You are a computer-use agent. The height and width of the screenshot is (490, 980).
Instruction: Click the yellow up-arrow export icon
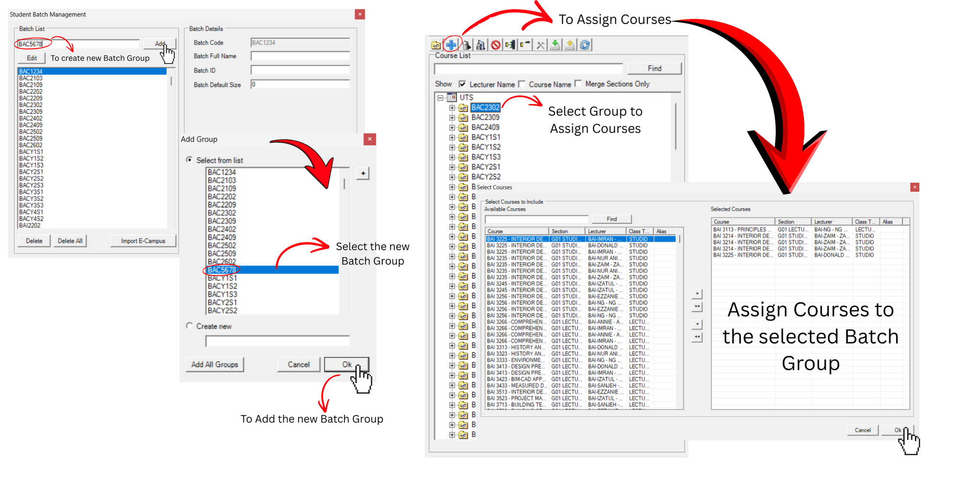(x=570, y=45)
